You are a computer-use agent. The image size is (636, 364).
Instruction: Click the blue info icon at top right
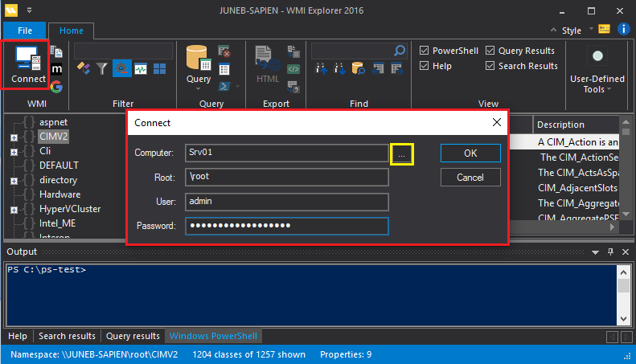623,29
